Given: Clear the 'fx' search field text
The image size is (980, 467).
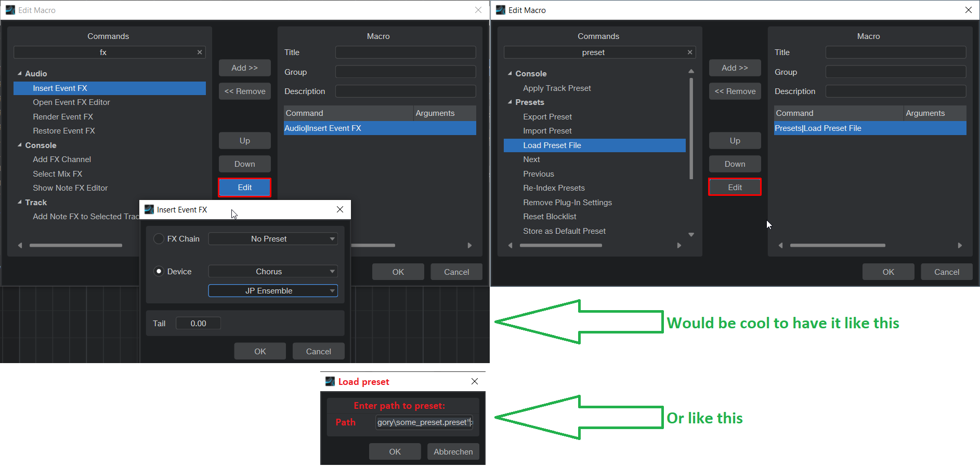Looking at the screenshot, I should 200,52.
